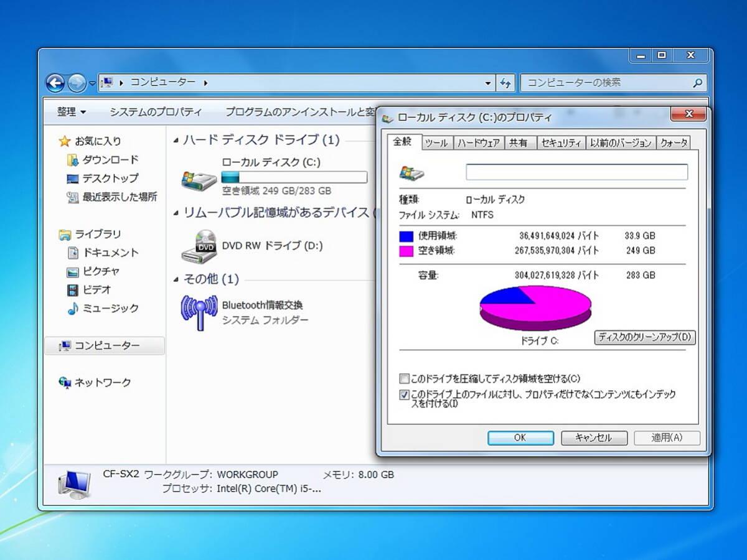The height and width of the screenshot is (560, 747).
Task: Click the ネットワーク icon in sidebar
Action: coord(65,383)
